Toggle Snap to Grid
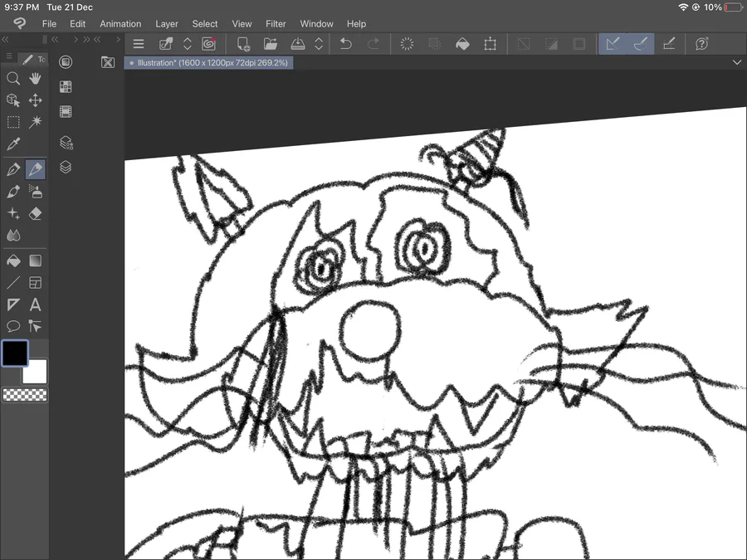Screen dimensions: 747x560 point(669,44)
